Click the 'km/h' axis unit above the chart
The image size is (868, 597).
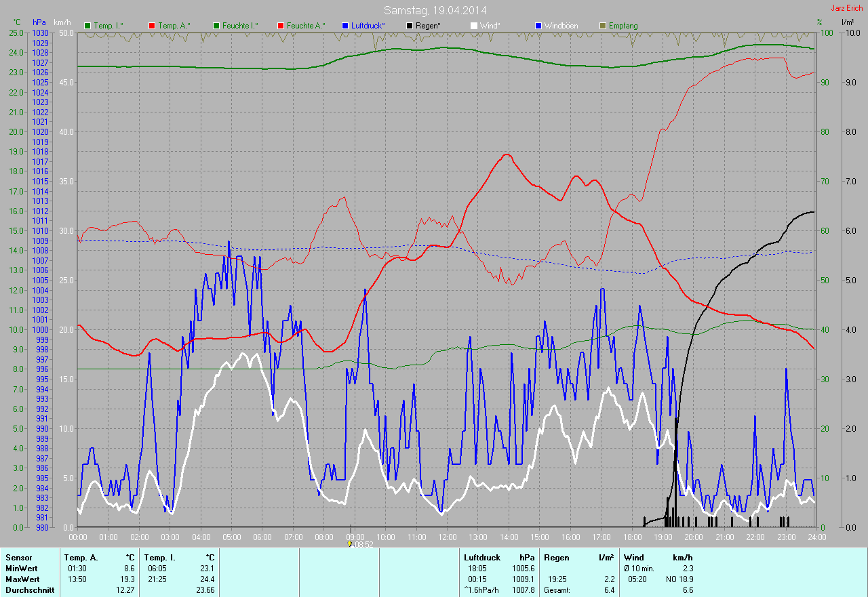[62, 22]
